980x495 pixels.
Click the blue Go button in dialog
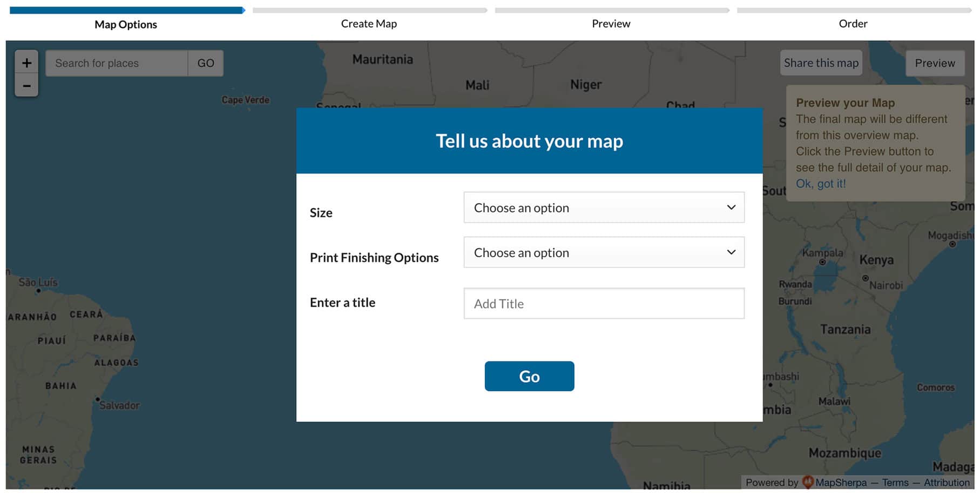pos(529,376)
